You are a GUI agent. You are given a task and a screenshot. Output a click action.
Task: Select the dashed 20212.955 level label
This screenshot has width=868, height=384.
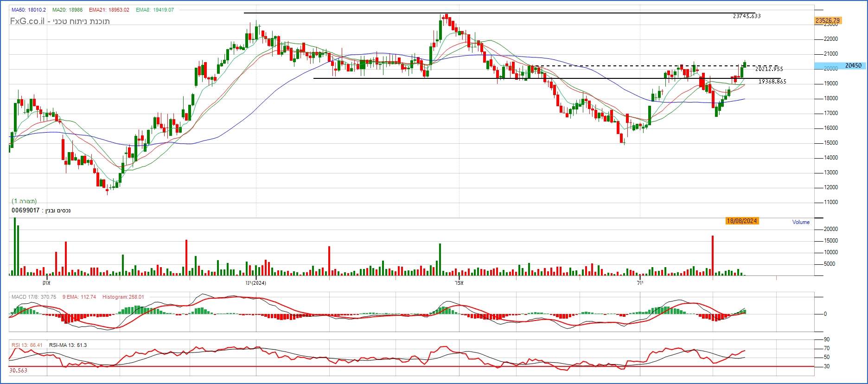click(x=769, y=69)
